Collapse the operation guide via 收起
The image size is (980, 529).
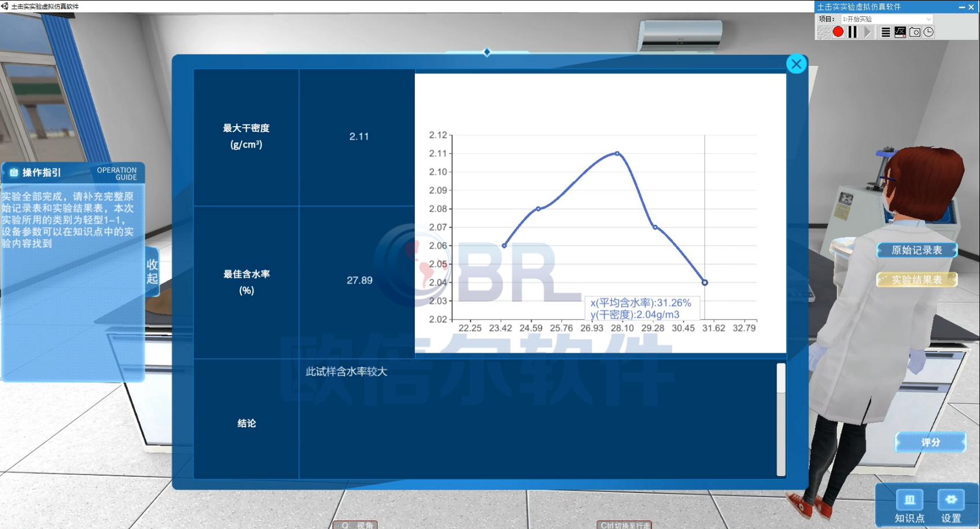pyautogui.click(x=152, y=271)
